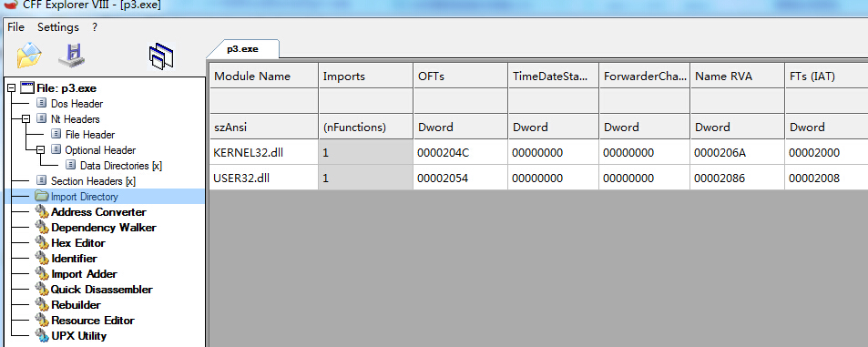Click FTs (IAT) value 00002000
Viewport: 868px width, 347px height.
(813, 153)
